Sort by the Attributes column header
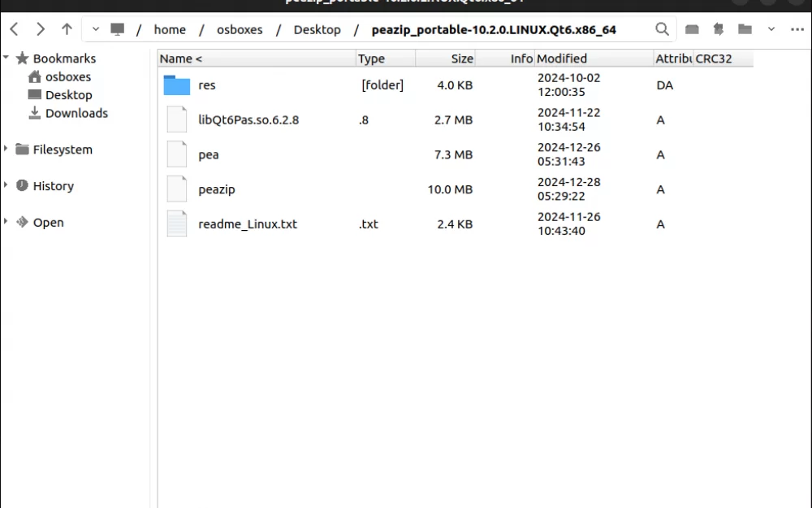Image resolution: width=812 pixels, height=508 pixels. (x=673, y=59)
